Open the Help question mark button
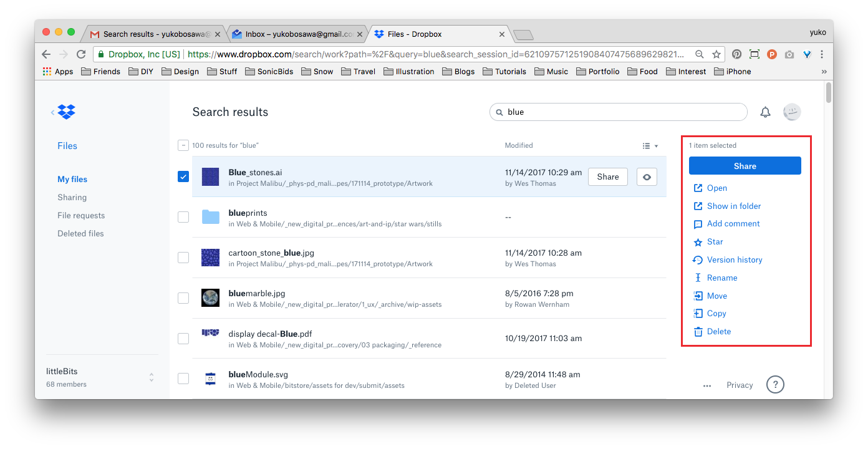The height and width of the screenshot is (449, 868). click(775, 385)
